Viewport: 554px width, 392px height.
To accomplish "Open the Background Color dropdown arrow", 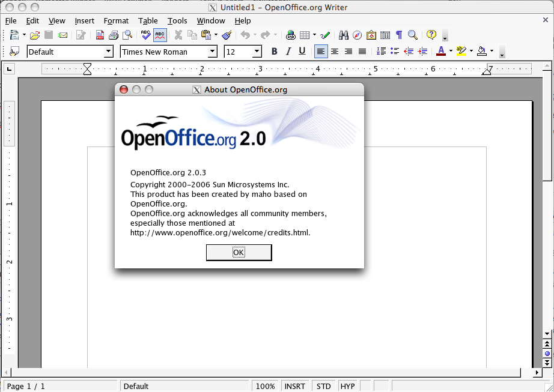I will point(492,52).
